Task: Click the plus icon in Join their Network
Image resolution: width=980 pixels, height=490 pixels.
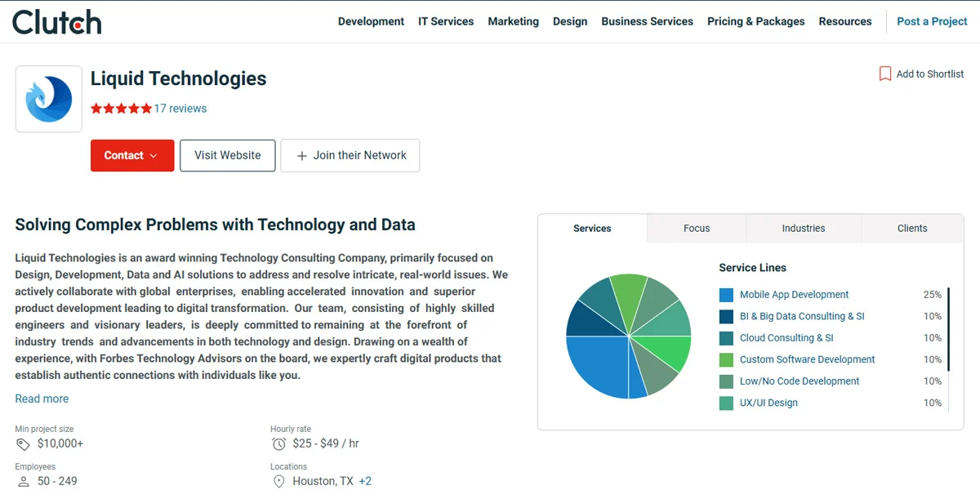Action: tap(302, 156)
